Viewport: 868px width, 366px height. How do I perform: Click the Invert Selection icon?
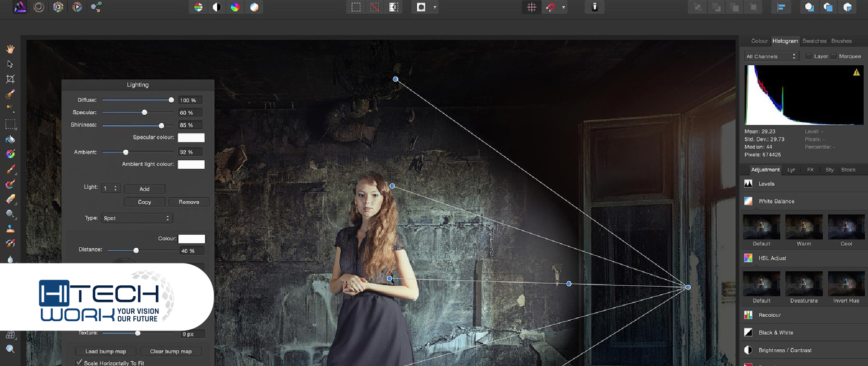click(x=393, y=7)
